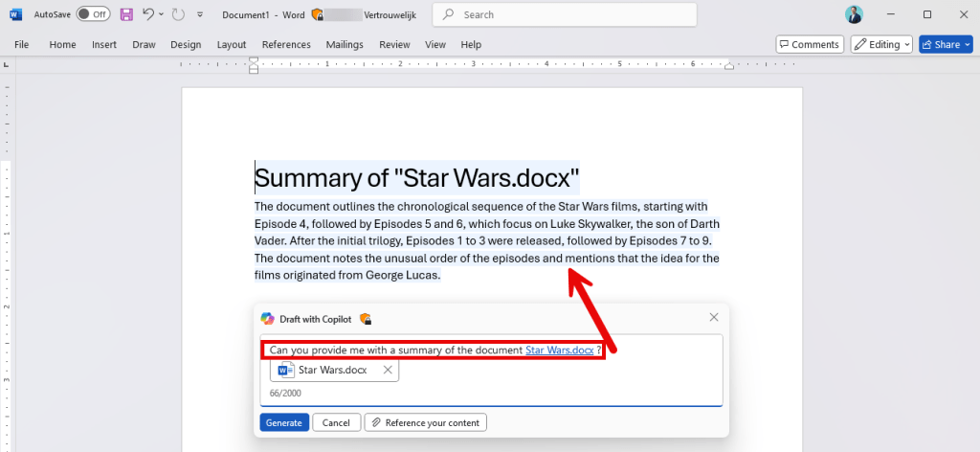Open the Editing mode dropdown
The image size is (980, 452).
tap(881, 44)
